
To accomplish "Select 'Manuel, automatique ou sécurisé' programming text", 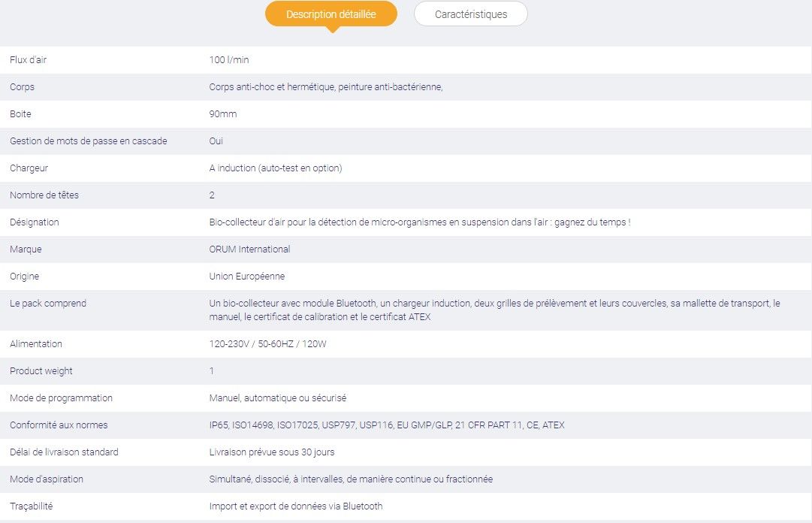I will pyautogui.click(x=277, y=398).
